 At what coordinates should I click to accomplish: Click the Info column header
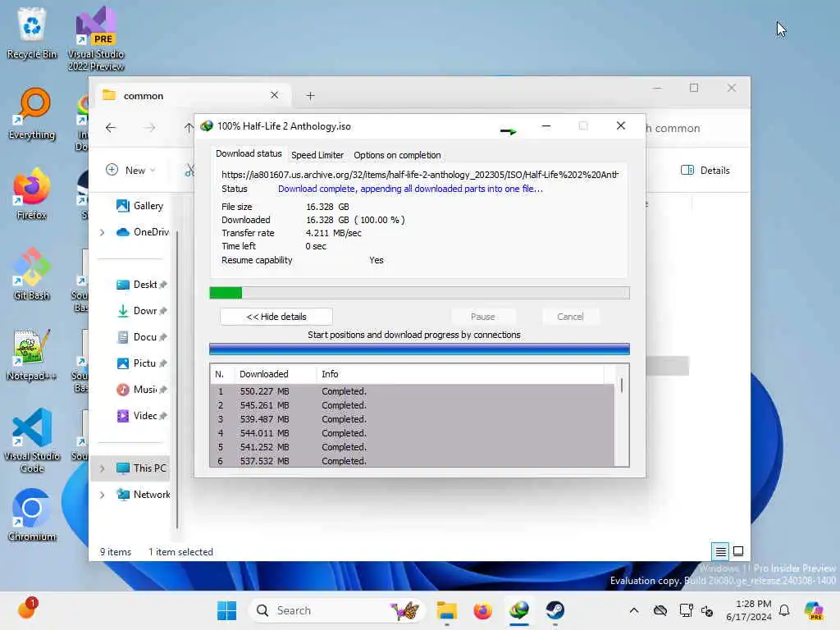[461, 374]
